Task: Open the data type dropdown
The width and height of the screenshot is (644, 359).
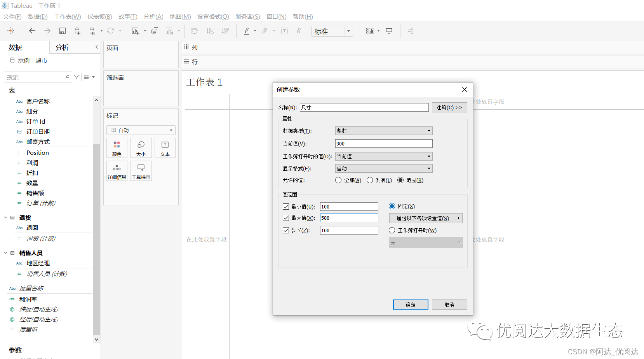Action: 384,131
